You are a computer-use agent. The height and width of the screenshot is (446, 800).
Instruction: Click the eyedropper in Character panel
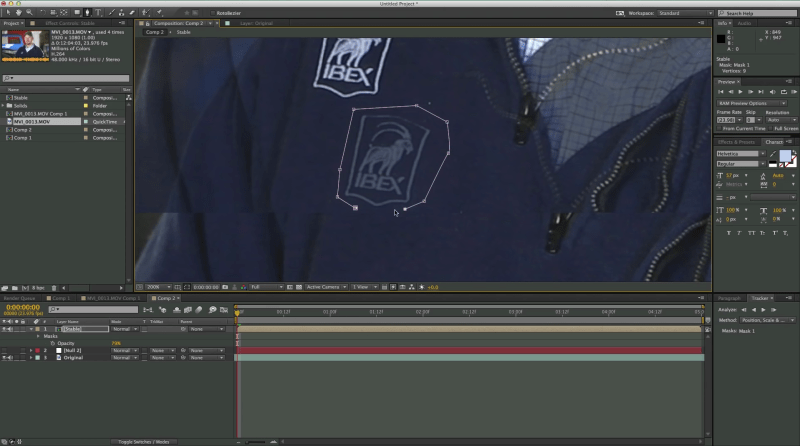pyautogui.click(x=773, y=154)
